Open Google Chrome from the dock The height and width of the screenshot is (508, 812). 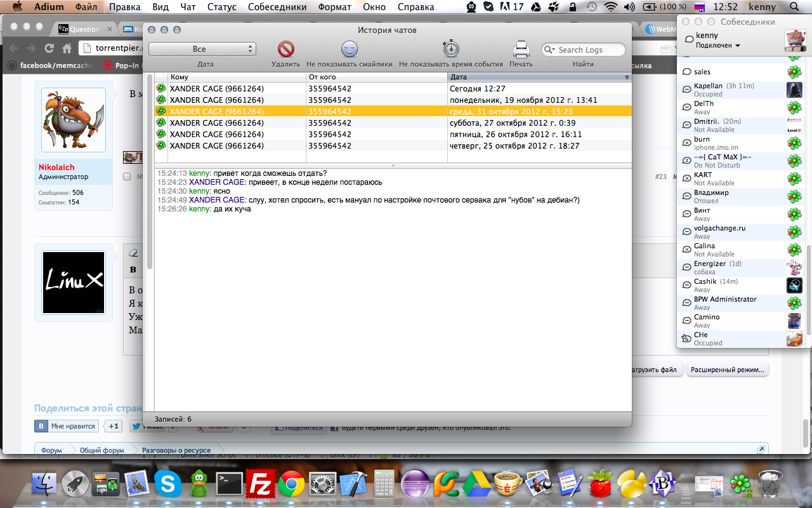pyautogui.click(x=291, y=485)
